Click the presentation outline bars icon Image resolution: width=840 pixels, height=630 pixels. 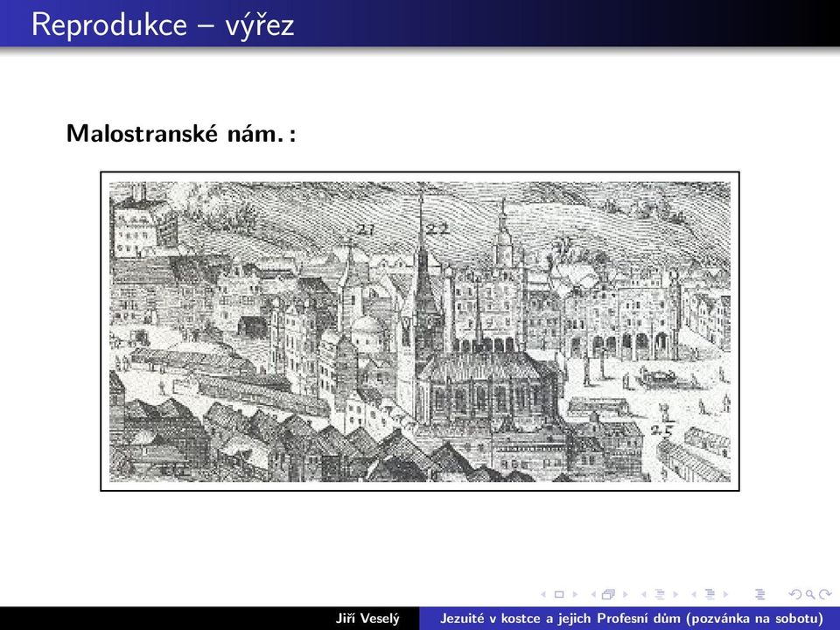pos(759,594)
